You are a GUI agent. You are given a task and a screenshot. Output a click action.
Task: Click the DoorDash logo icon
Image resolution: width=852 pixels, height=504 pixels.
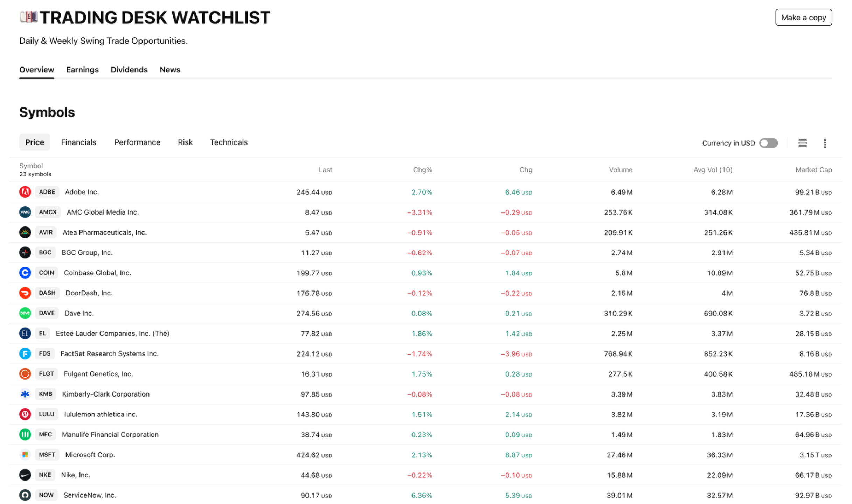pyautogui.click(x=25, y=293)
